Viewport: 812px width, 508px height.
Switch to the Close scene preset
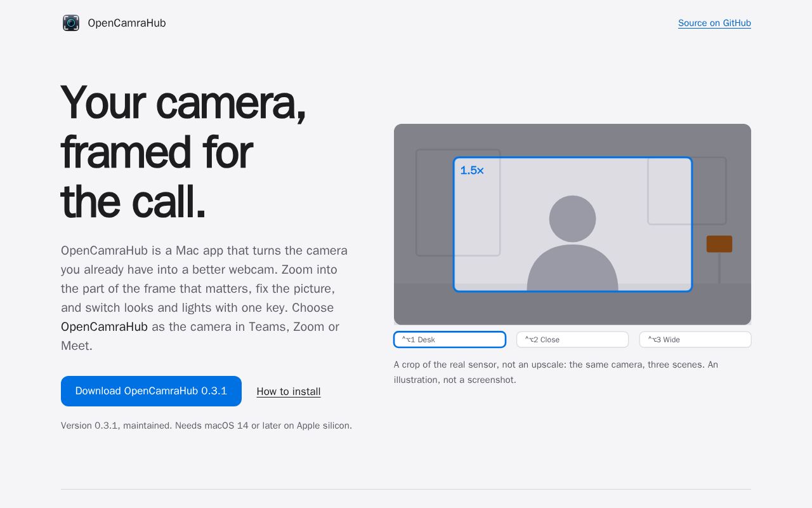(572, 340)
